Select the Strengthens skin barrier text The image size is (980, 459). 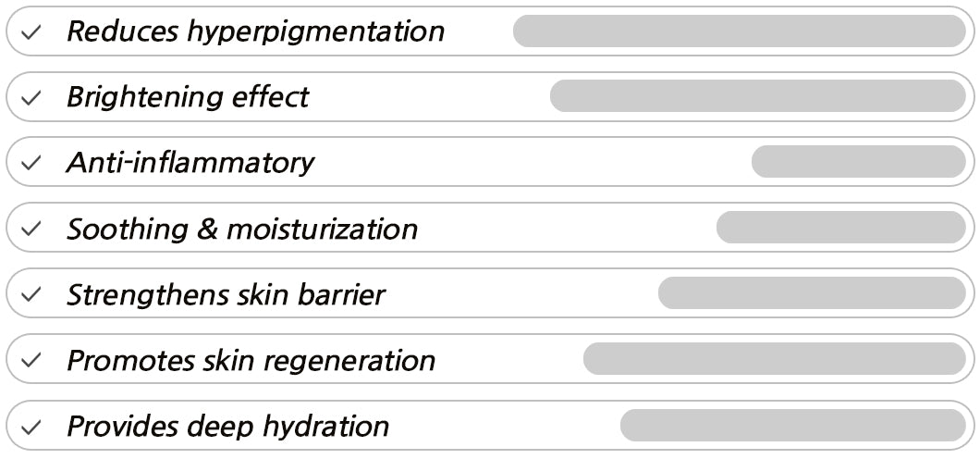point(226,294)
